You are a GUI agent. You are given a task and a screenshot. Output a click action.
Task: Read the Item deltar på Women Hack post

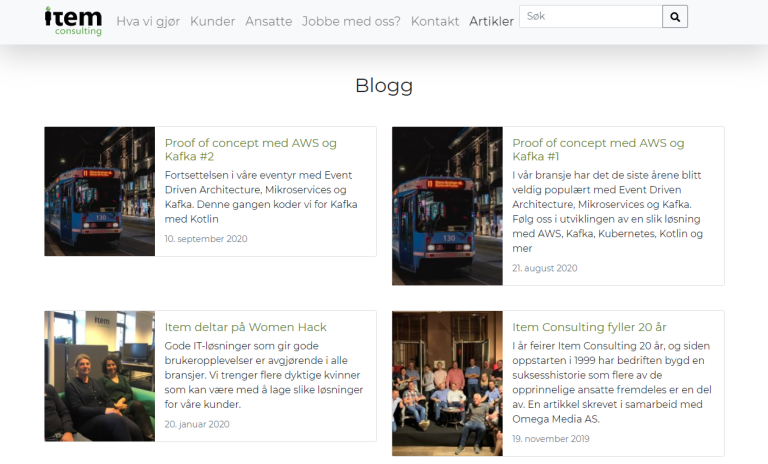tap(245, 327)
